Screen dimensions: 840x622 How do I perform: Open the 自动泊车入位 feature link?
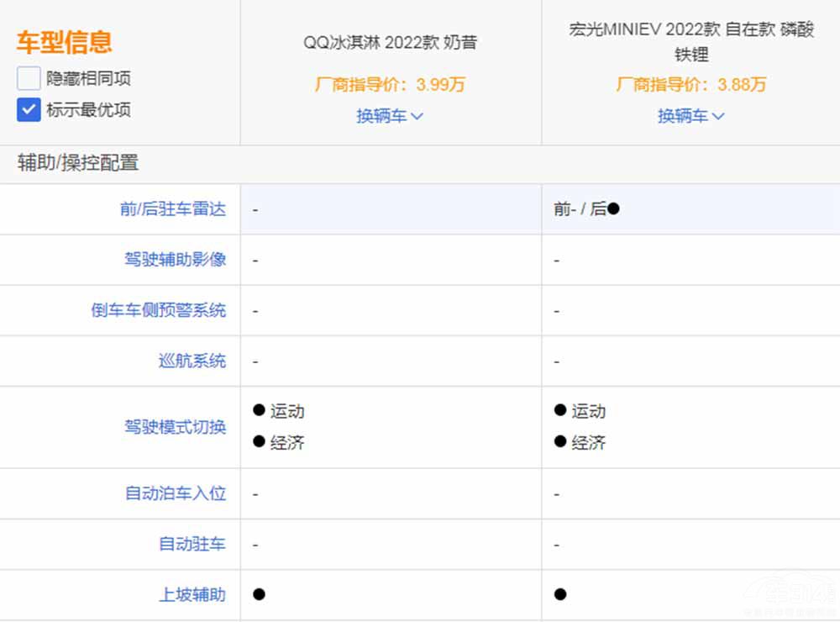point(176,493)
